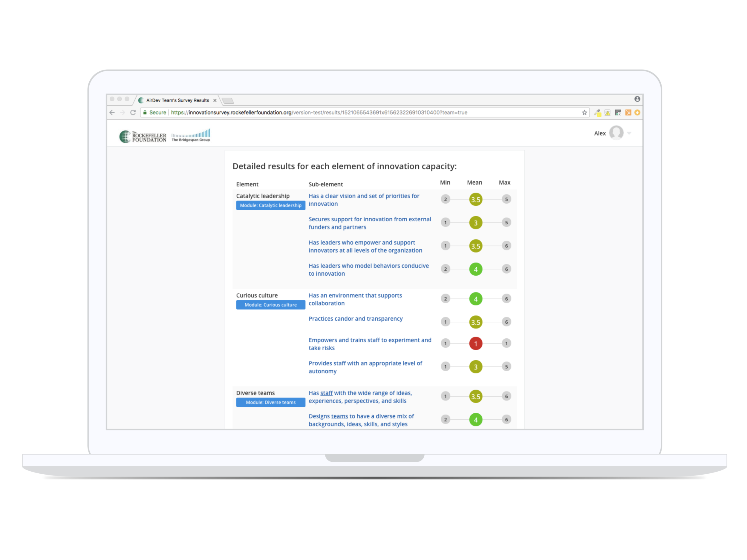Click Alex's profile avatar
The width and height of the screenshot is (747, 560).
click(x=616, y=133)
